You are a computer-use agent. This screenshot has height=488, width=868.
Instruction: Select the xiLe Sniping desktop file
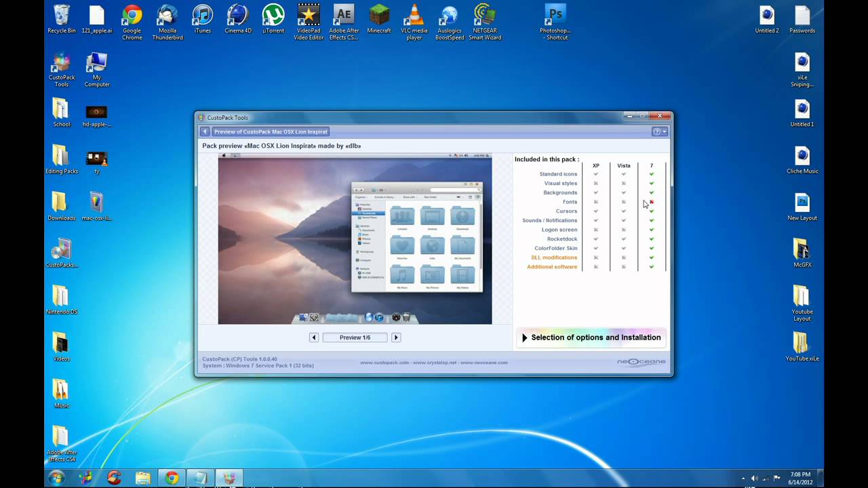(802, 70)
